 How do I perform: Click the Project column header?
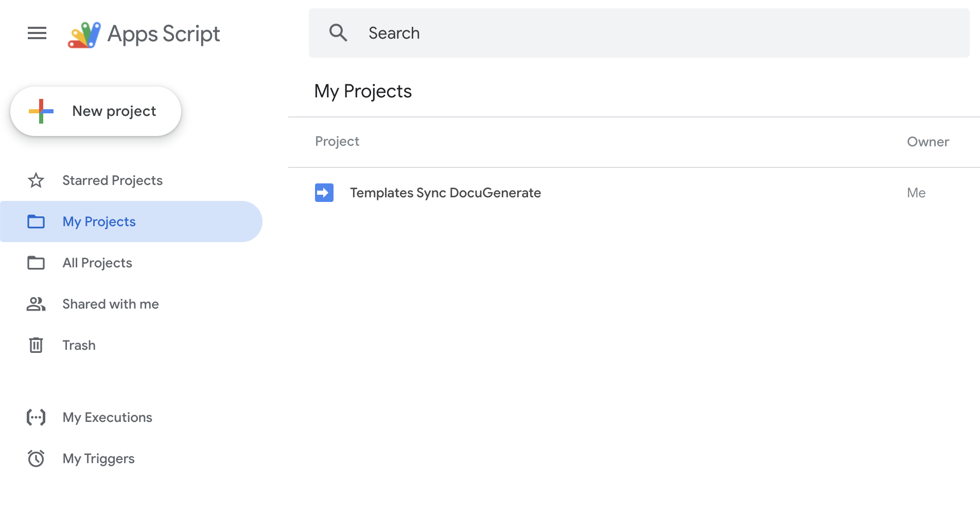[337, 142]
